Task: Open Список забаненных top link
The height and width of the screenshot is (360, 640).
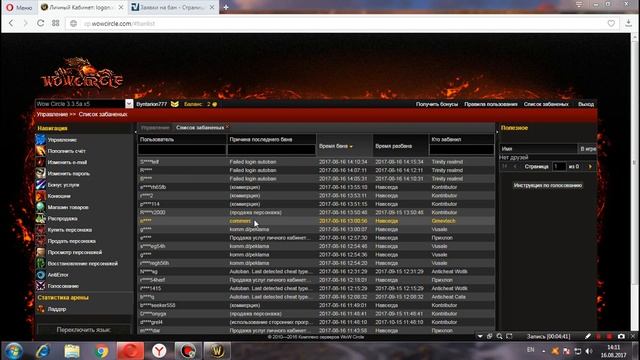Action: tap(546, 104)
